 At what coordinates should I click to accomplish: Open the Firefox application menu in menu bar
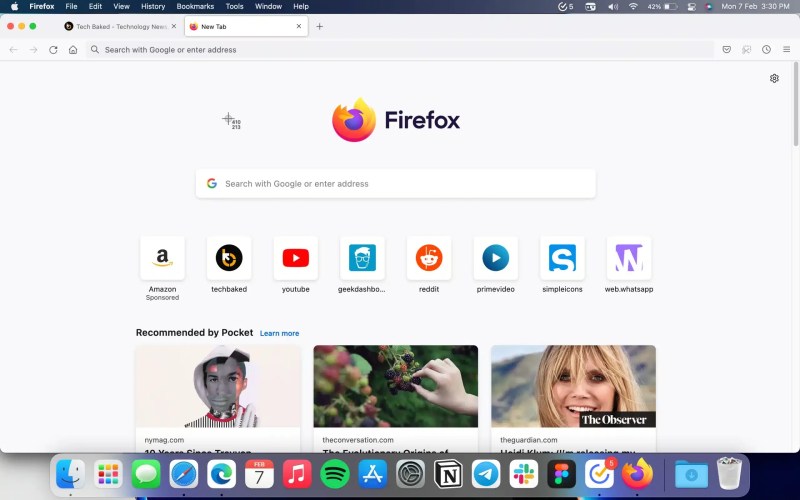pyautogui.click(x=42, y=7)
